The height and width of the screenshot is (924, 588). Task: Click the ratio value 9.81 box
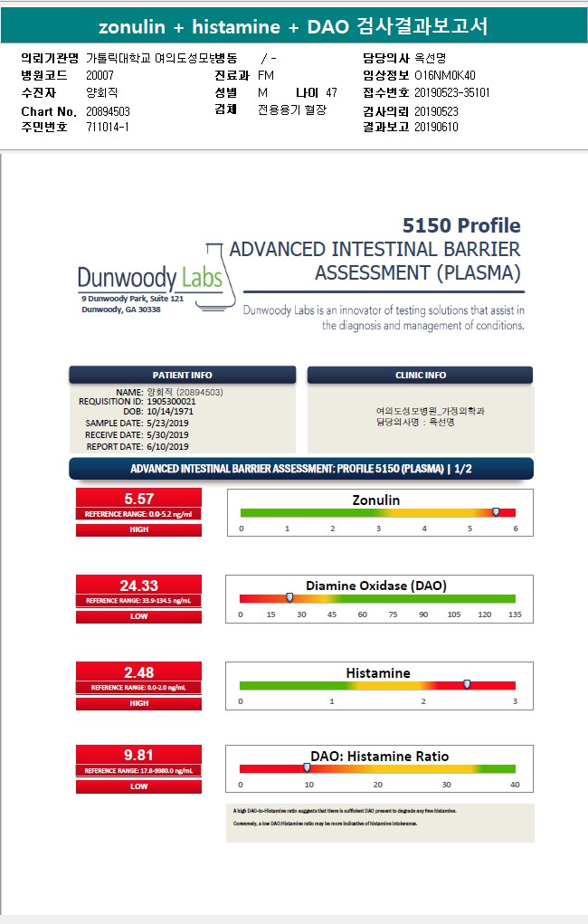[138, 755]
